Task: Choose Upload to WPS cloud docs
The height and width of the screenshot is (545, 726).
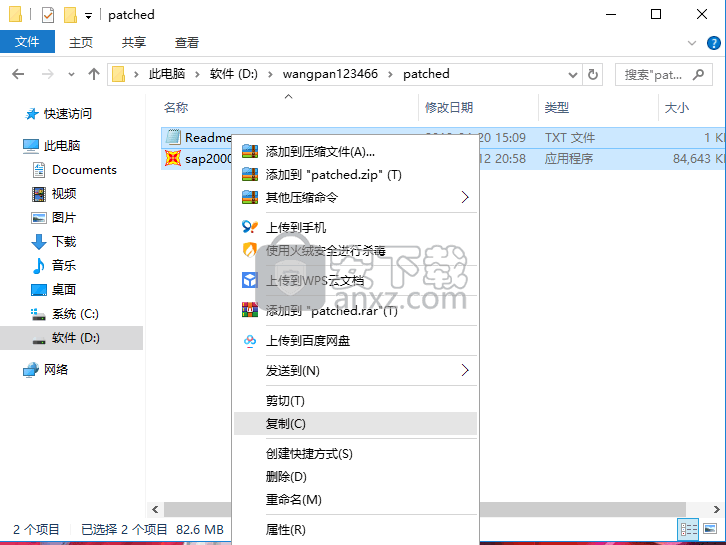Action: tap(356, 280)
